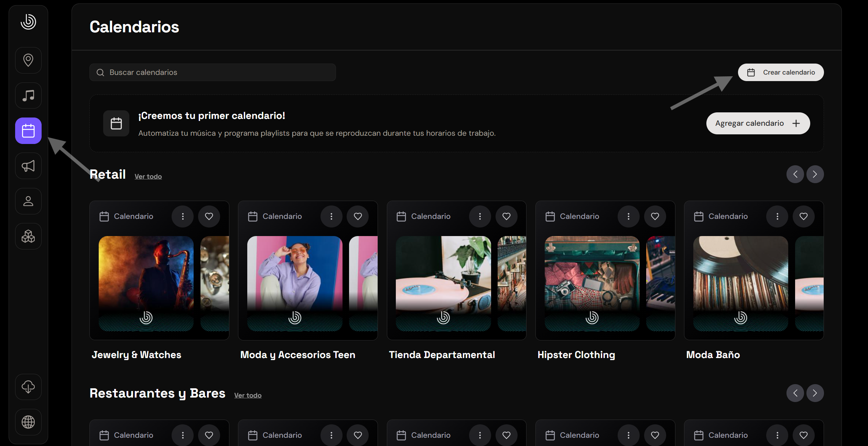Click Ver todo link next to Retail

pyautogui.click(x=148, y=176)
